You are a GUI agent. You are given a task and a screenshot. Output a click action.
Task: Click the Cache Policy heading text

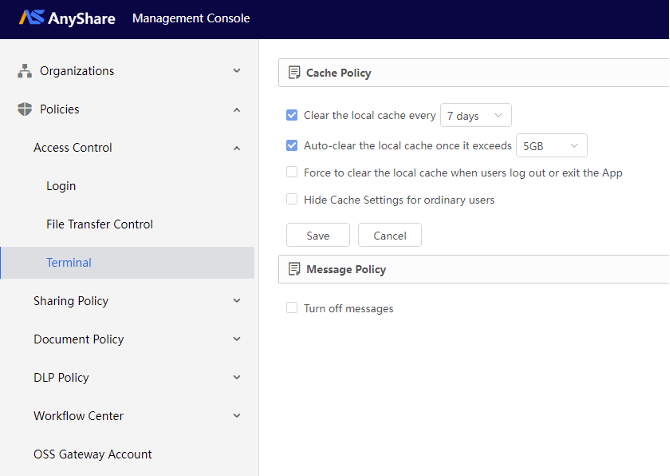coord(338,73)
